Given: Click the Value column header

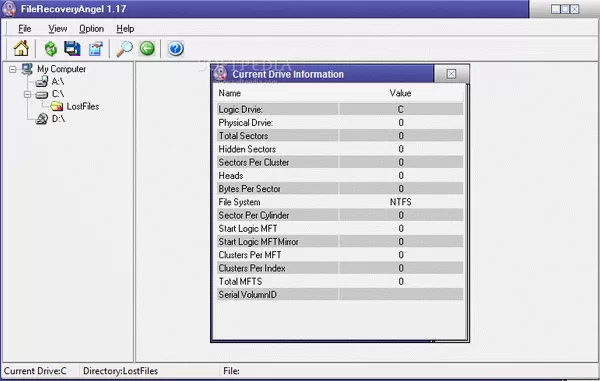Looking at the screenshot, I should [400, 93].
